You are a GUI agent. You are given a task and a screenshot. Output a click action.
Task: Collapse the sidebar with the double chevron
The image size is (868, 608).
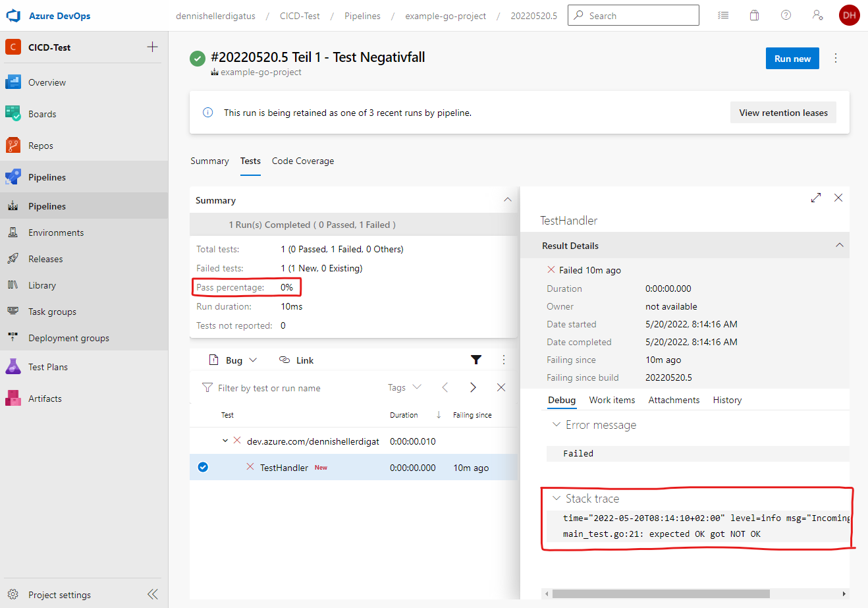click(153, 594)
